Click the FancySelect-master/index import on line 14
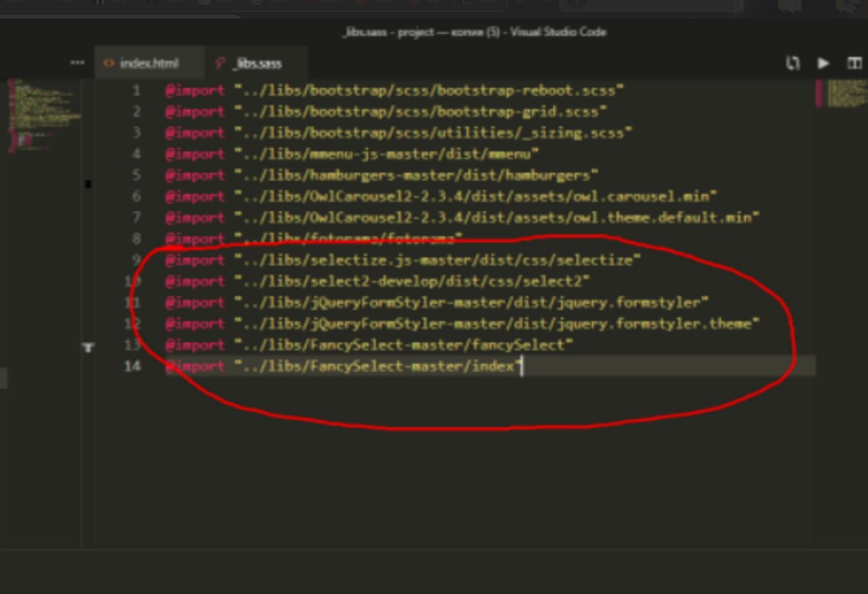 tap(344, 366)
